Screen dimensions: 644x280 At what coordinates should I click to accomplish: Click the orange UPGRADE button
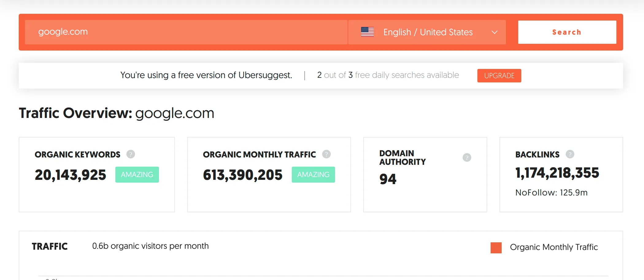[x=499, y=76]
